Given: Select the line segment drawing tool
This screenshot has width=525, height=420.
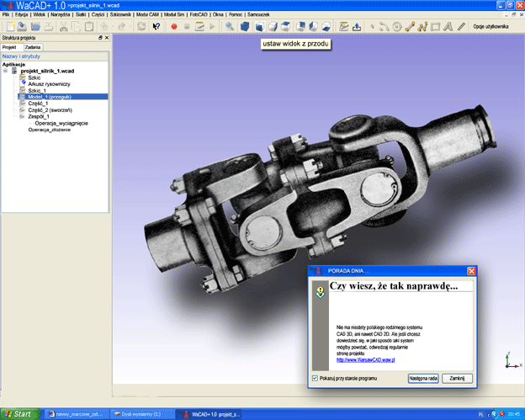Looking at the screenshot, I should [x=410, y=26].
